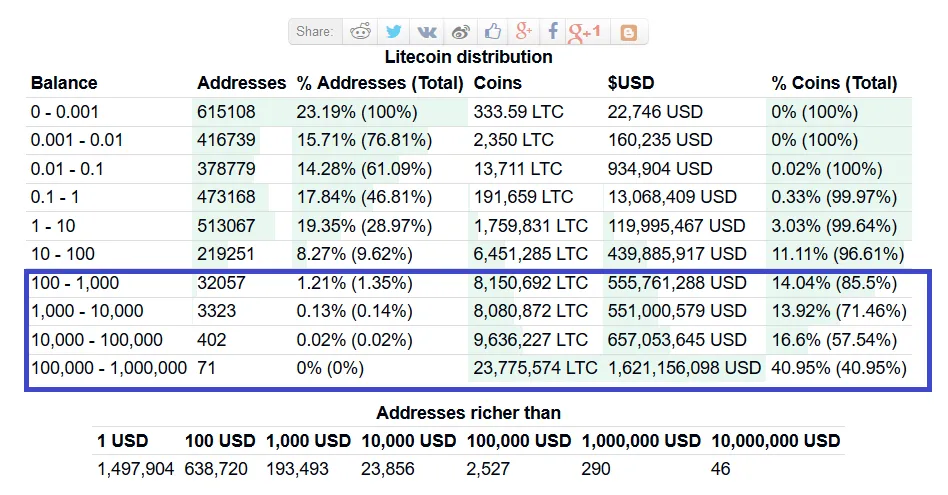The height and width of the screenshot is (495, 948).
Task: Share on Facebook
Action: (553, 31)
